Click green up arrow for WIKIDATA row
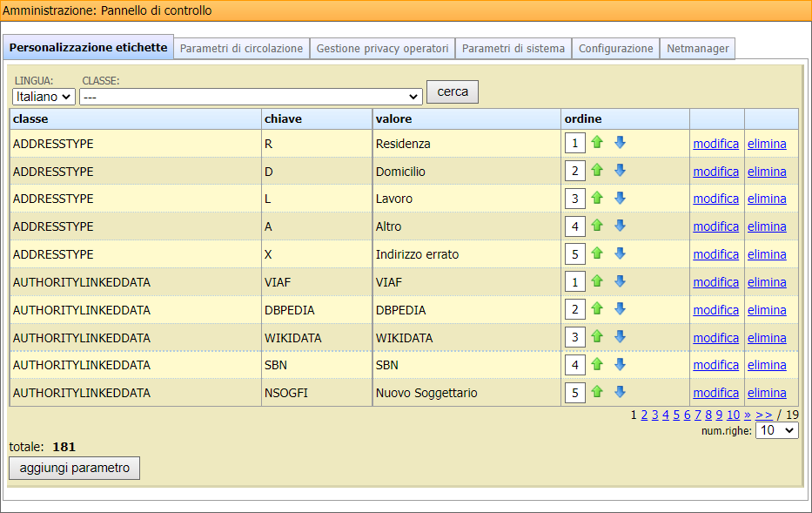Screen dimensions: 812x513 pos(597,336)
